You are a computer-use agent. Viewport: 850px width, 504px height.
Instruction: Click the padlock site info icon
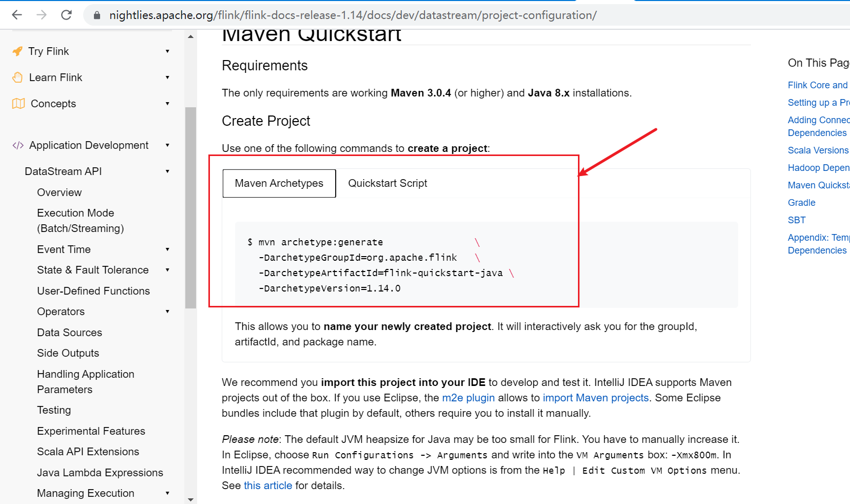click(x=97, y=15)
